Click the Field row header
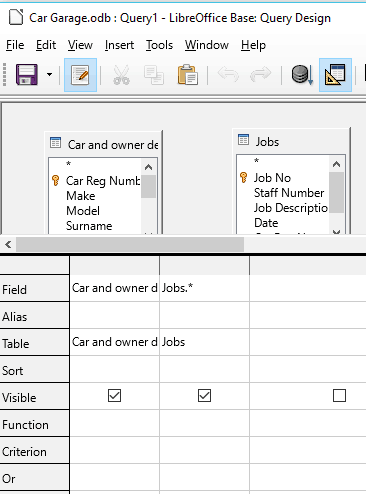The height and width of the screenshot is (494, 366). click(34, 289)
